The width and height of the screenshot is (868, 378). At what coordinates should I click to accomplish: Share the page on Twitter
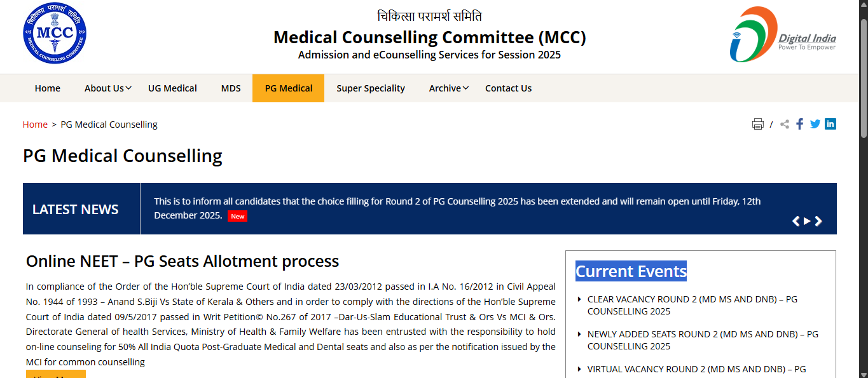point(815,124)
